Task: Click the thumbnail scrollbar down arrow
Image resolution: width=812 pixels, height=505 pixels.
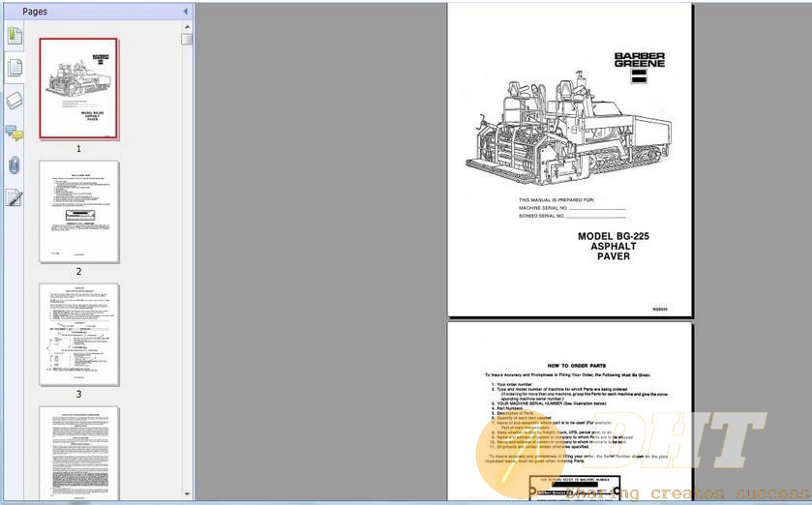Action: coord(187,494)
